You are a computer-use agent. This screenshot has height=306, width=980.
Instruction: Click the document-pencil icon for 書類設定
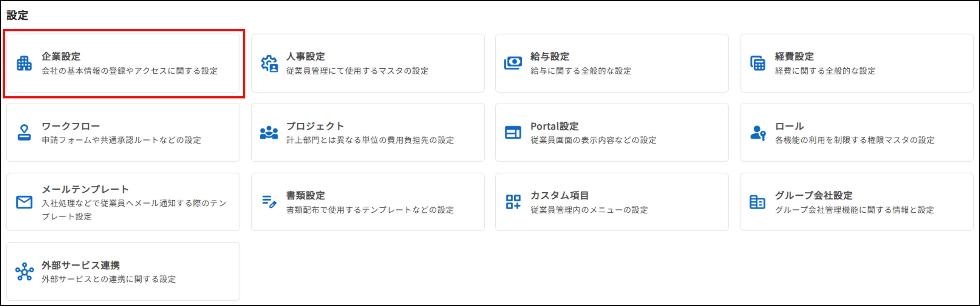269,202
